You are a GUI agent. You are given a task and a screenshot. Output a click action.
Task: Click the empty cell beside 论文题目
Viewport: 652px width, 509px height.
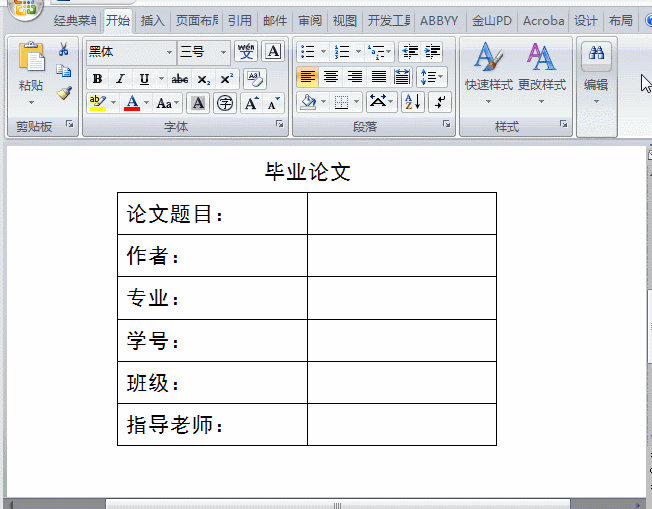click(x=402, y=213)
